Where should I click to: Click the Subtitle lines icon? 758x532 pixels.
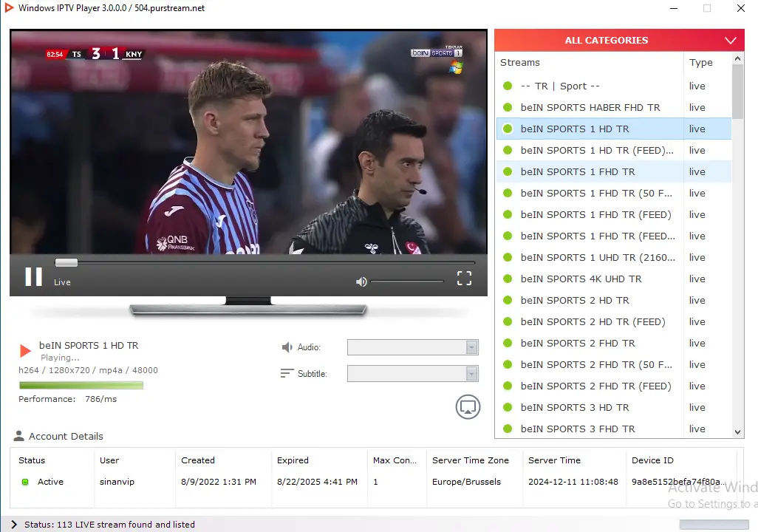tap(287, 373)
